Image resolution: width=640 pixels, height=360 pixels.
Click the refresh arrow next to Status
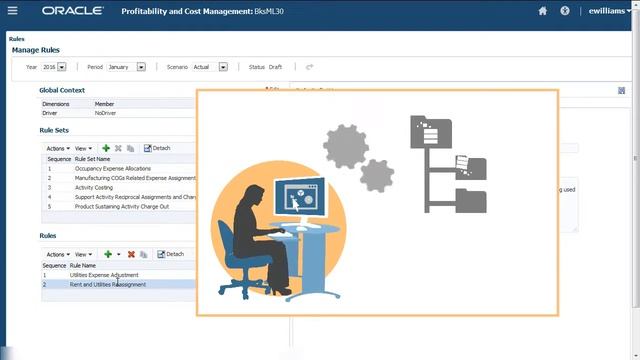coord(309,67)
